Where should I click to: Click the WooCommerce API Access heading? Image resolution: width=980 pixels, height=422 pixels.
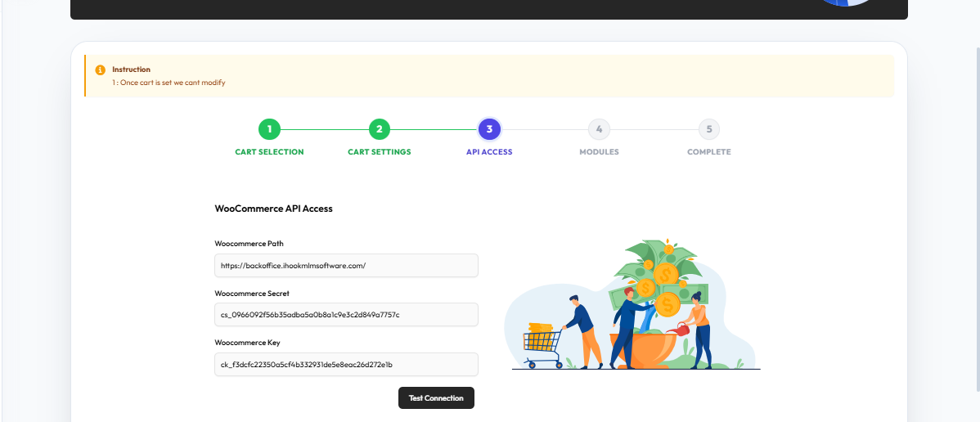click(274, 209)
